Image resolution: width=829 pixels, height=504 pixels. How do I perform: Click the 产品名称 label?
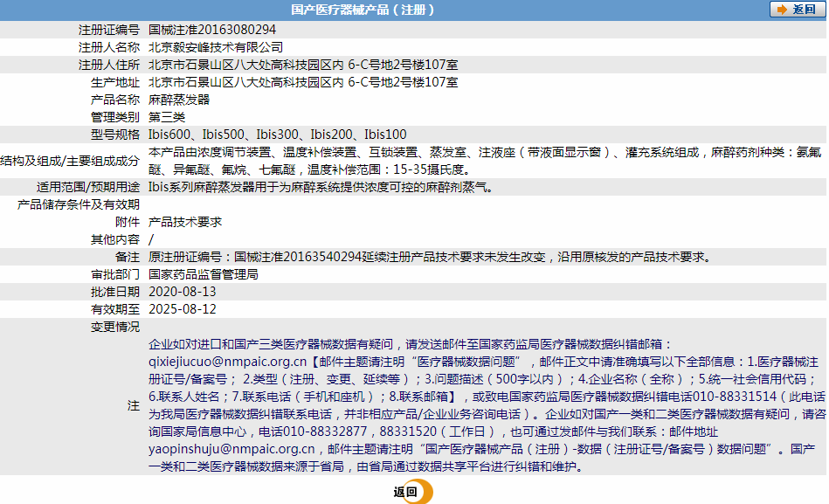click(x=115, y=100)
